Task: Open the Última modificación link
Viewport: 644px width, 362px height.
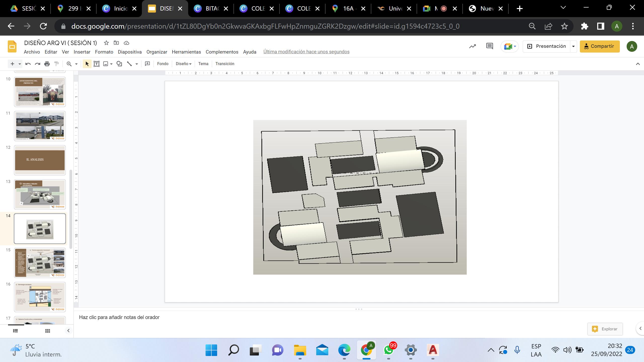Action: coord(306,52)
